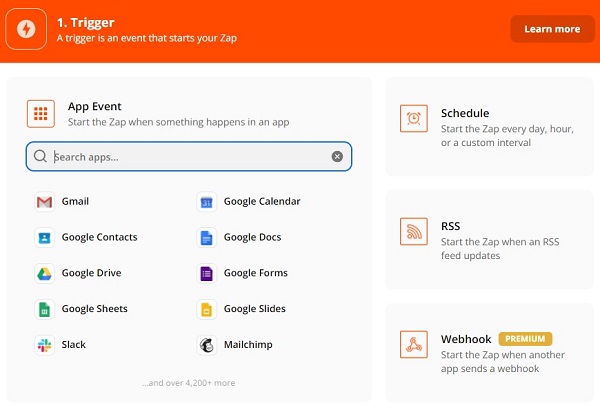Choose the Gmail app label
This screenshot has height=412, width=600.
[x=75, y=201]
